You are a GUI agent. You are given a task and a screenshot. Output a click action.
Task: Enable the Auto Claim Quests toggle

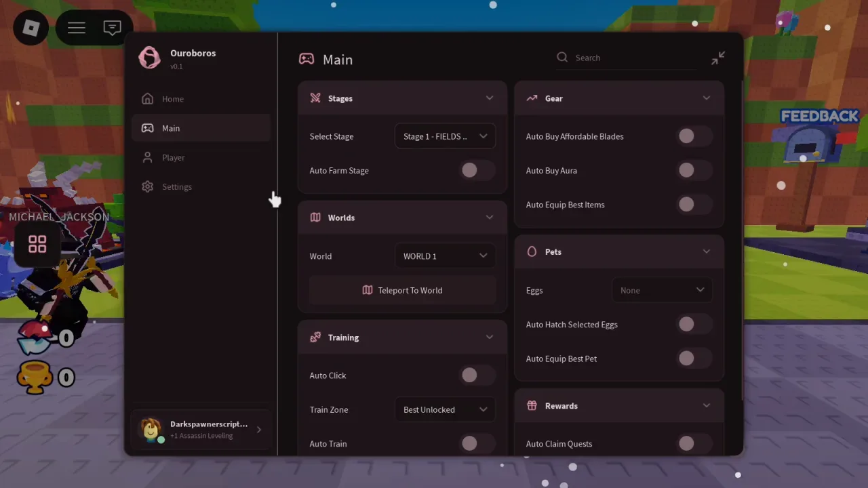[694, 444]
